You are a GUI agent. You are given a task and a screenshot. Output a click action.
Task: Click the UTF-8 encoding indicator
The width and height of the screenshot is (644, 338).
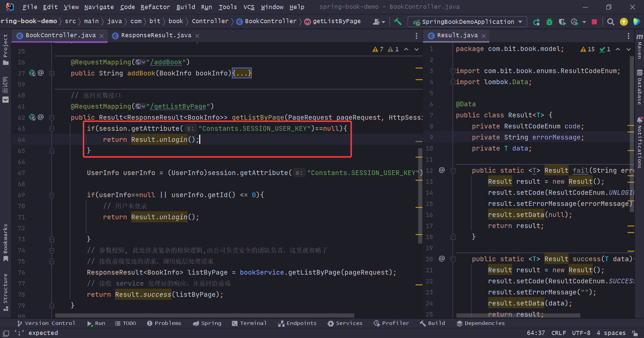pyautogui.click(x=581, y=333)
